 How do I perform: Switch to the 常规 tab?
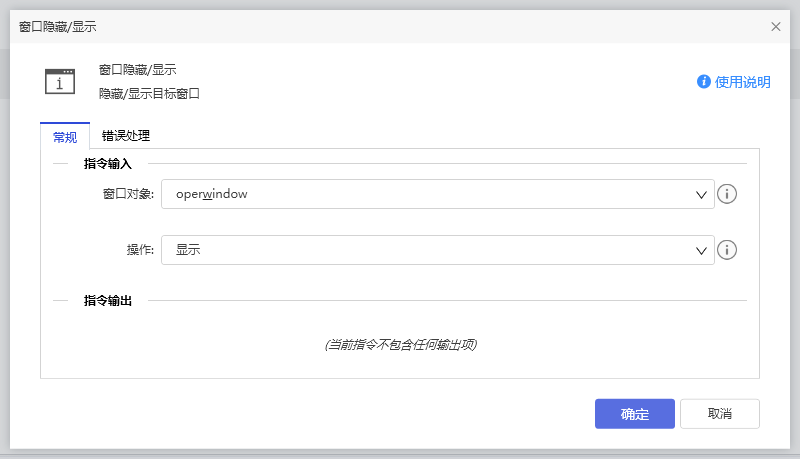point(65,136)
